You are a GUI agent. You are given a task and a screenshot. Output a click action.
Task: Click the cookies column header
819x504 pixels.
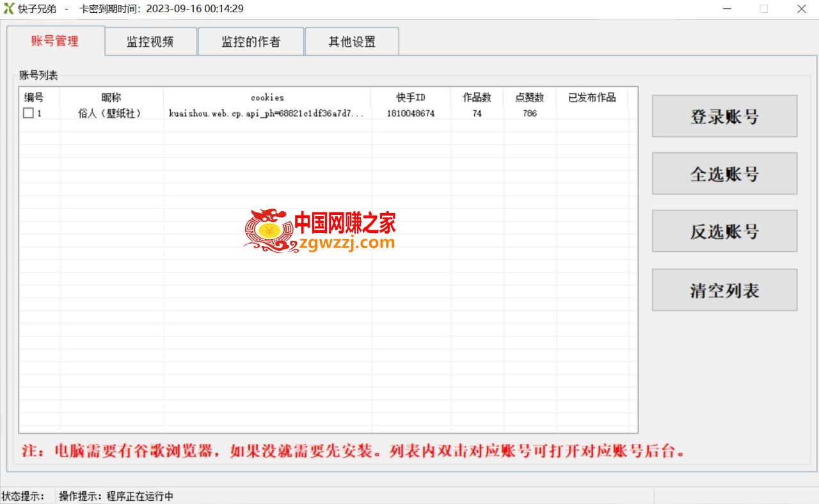click(267, 97)
